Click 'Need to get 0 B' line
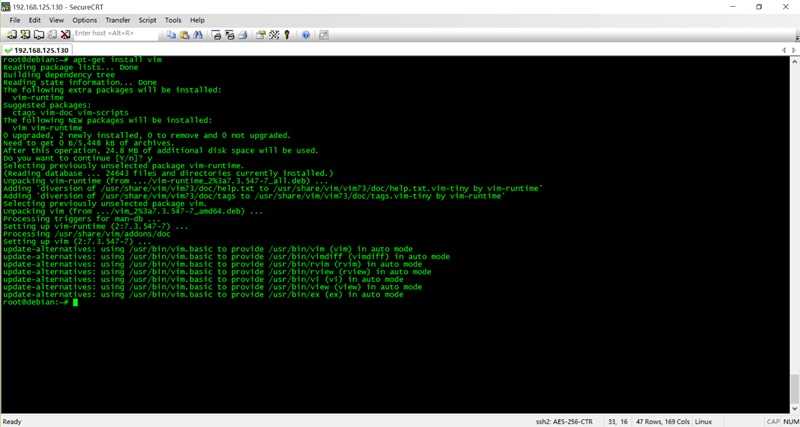This screenshot has width=800, height=427. [89, 143]
